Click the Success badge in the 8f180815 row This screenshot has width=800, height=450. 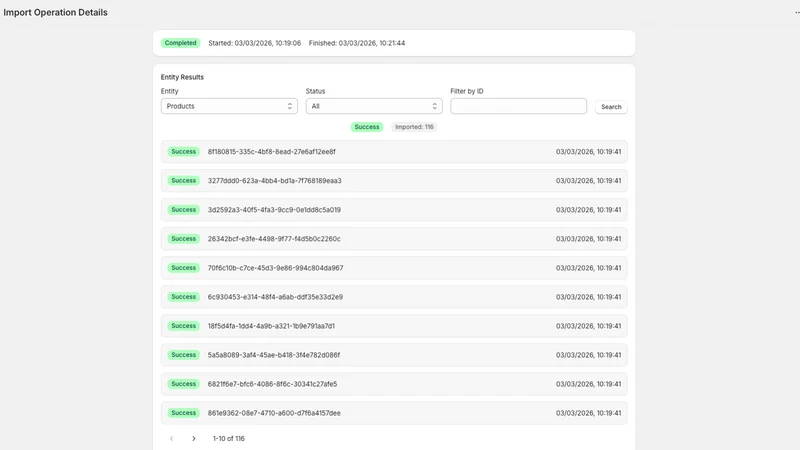[x=184, y=152]
